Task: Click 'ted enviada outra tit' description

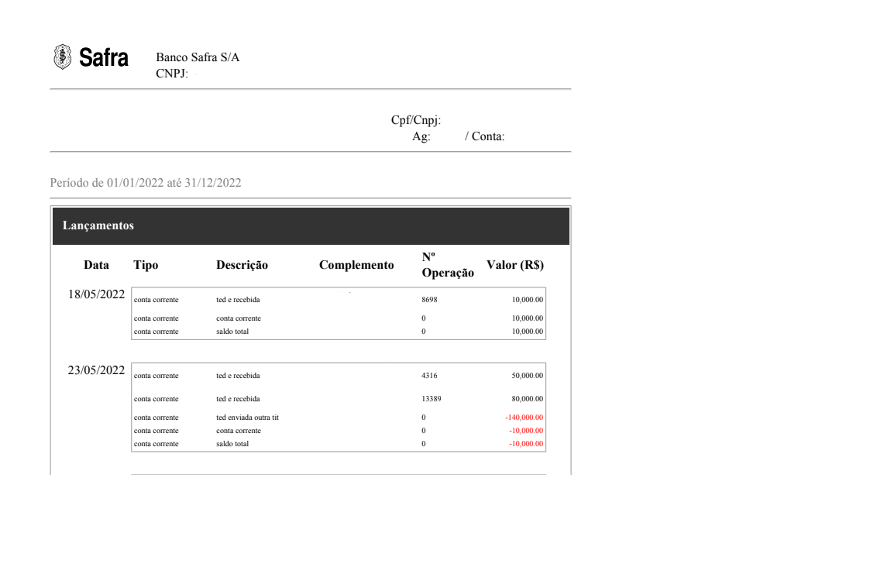Action: pyautogui.click(x=247, y=418)
